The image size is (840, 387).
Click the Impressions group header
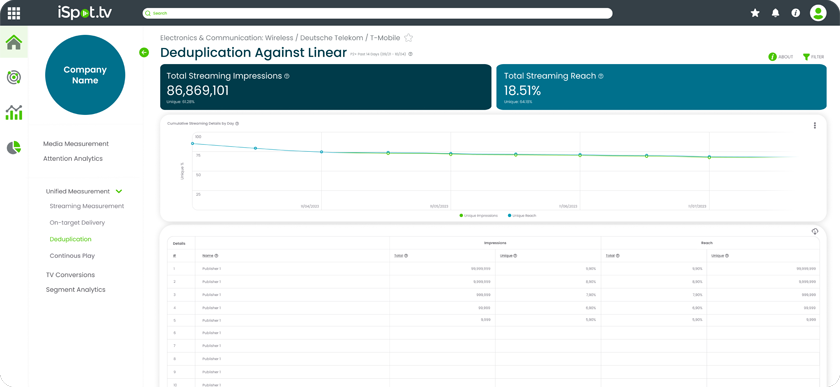pyautogui.click(x=495, y=243)
